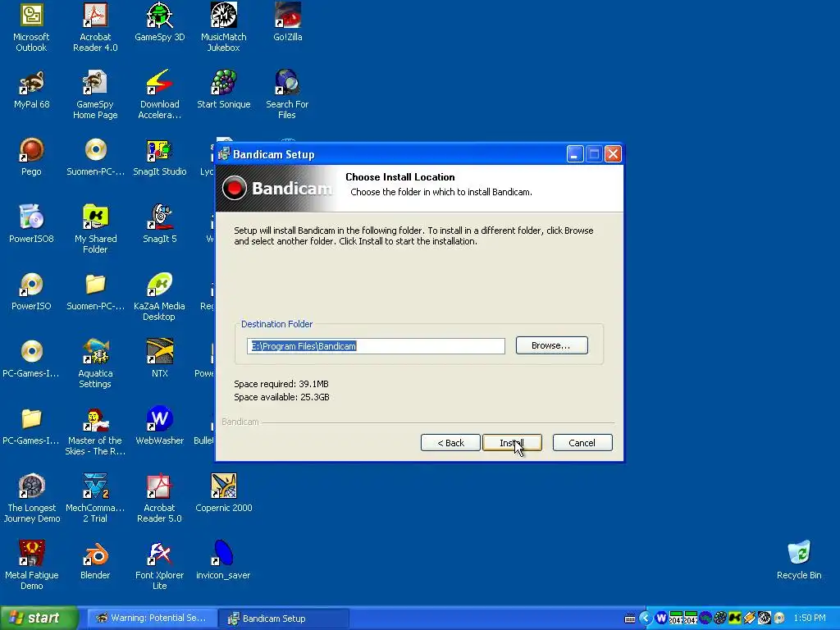Select the MyPal 68 icon
The image size is (840, 630).
[32, 89]
